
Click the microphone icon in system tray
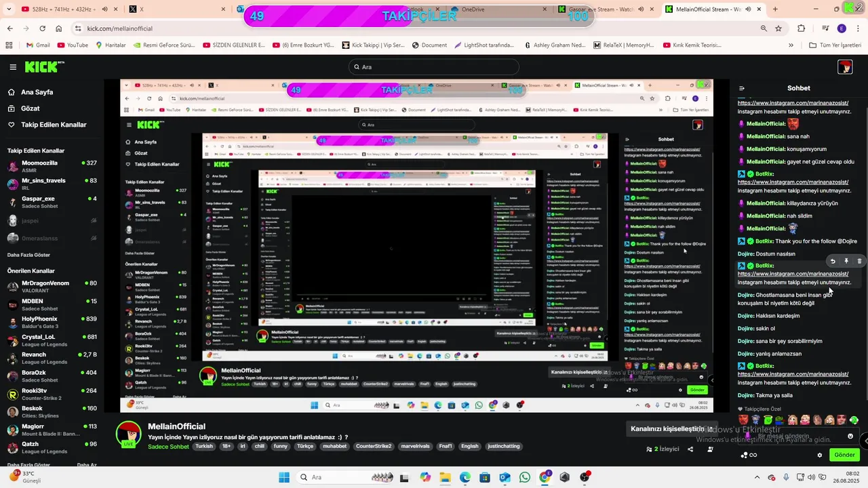point(786,477)
